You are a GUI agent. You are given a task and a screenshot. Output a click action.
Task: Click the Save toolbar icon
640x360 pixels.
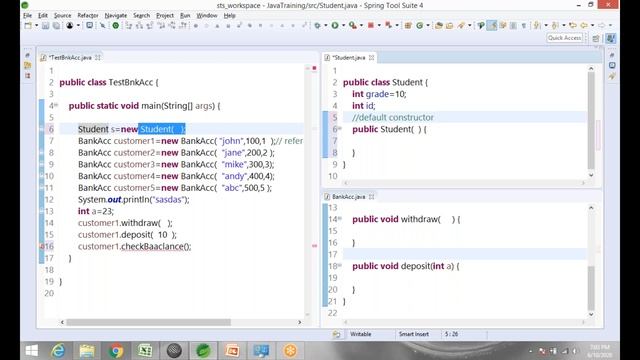click(45, 25)
